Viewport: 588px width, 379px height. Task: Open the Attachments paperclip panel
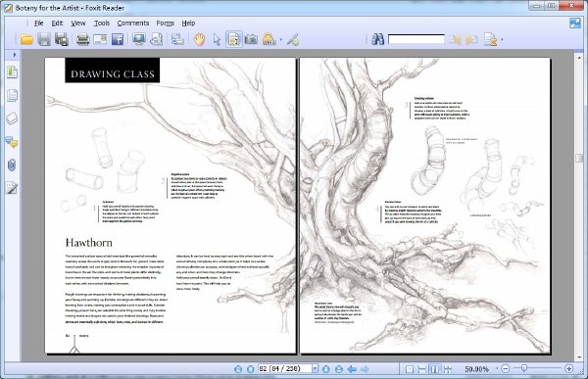click(12, 166)
